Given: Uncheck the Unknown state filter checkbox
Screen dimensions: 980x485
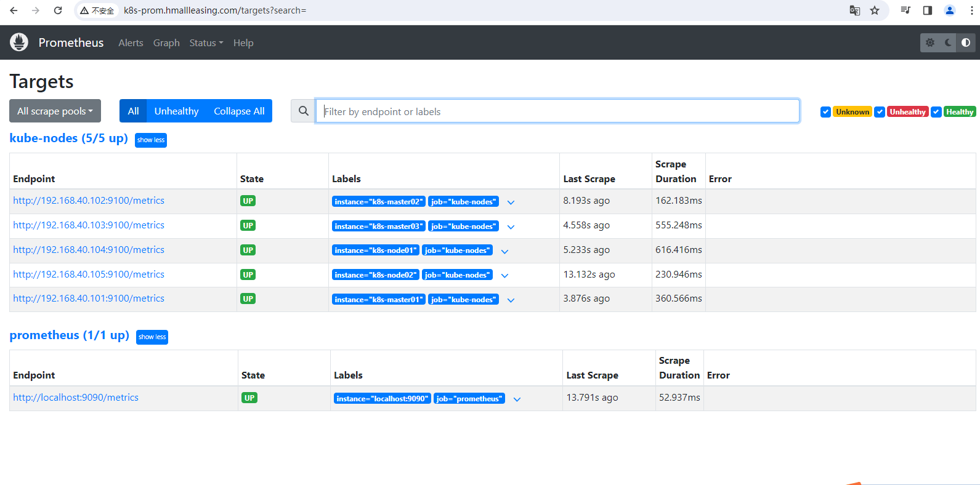Looking at the screenshot, I should 825,112.
